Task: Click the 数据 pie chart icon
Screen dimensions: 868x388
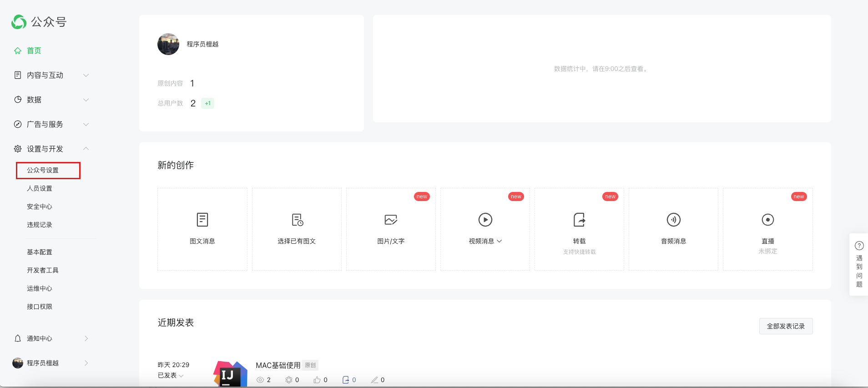Action: click(18, 100)
